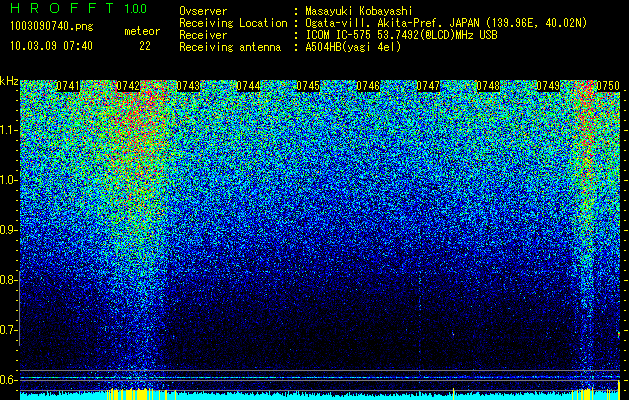The width and height of the screenshot is (629, 400).
Task: Click the 0746 time marker
Action: (368, 86)
